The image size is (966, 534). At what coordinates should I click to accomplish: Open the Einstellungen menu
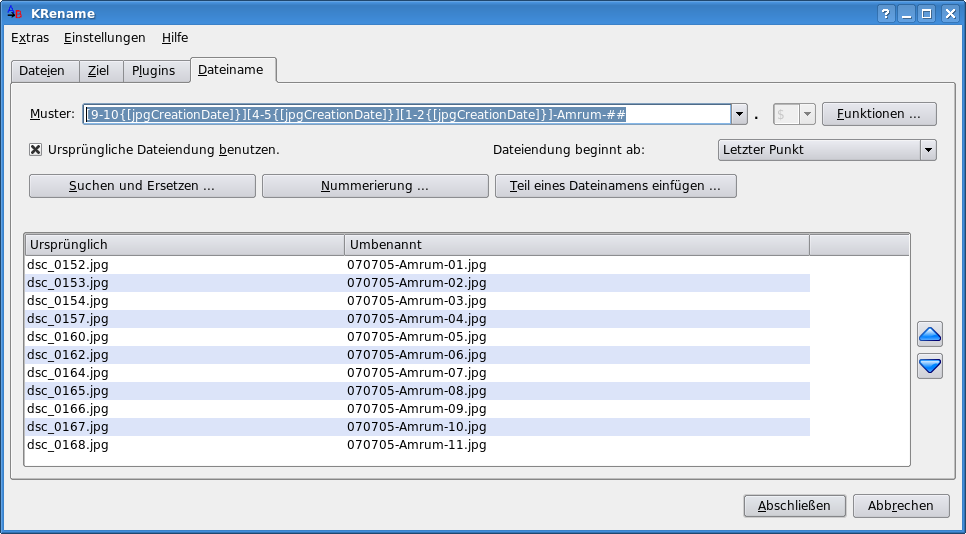[104, 38]
